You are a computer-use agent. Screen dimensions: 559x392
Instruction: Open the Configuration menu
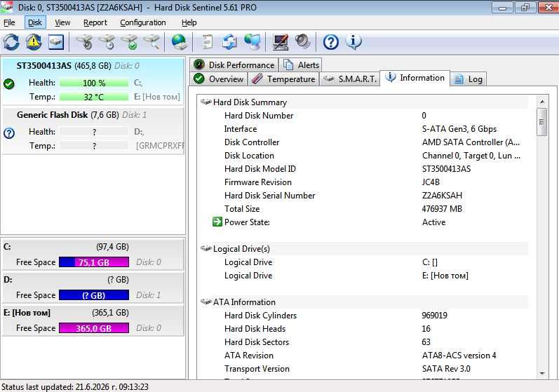(142, 22)
